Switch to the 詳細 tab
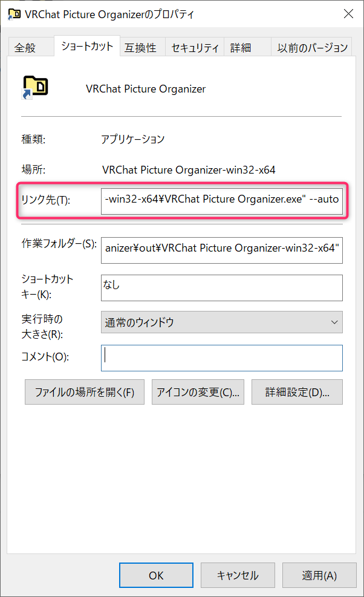 click(x=247, y=48)
